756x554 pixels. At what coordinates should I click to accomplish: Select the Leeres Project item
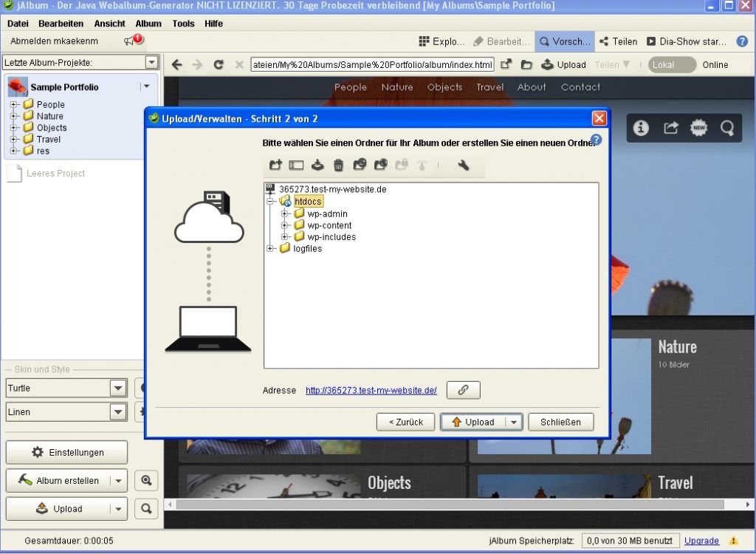click(x=47, y=174)
